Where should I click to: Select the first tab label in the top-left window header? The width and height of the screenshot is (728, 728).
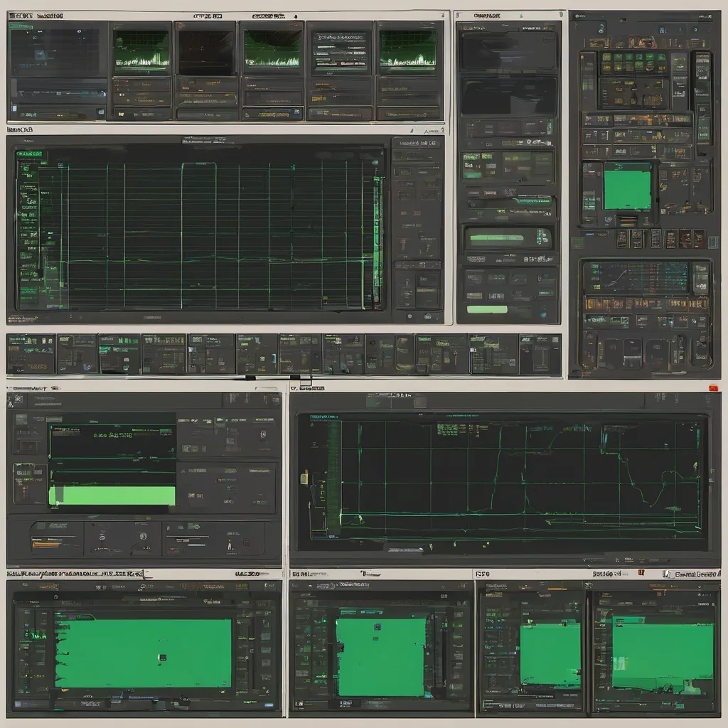tap(21, 15)
